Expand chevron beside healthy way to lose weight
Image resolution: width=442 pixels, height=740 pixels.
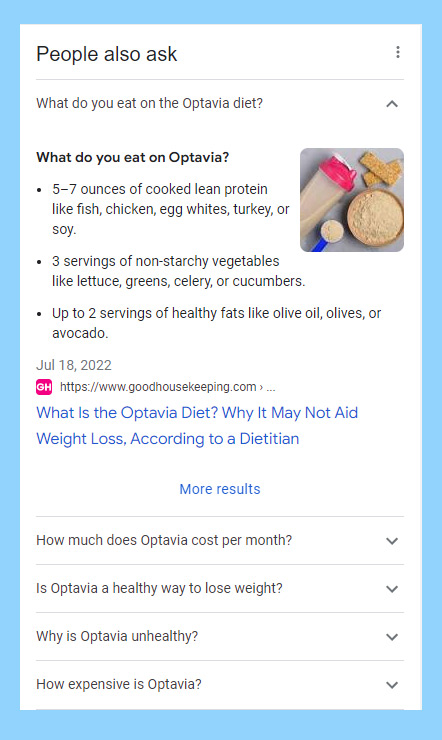coord(392,589)
